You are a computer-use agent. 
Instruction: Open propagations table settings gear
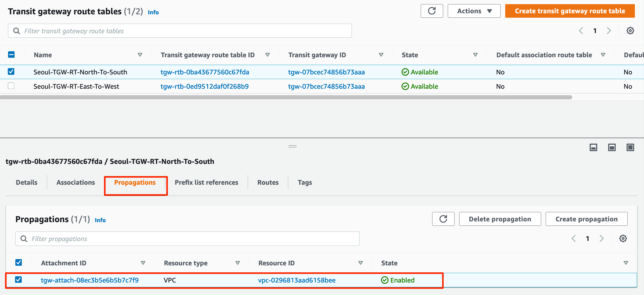(x=623, y=239)
